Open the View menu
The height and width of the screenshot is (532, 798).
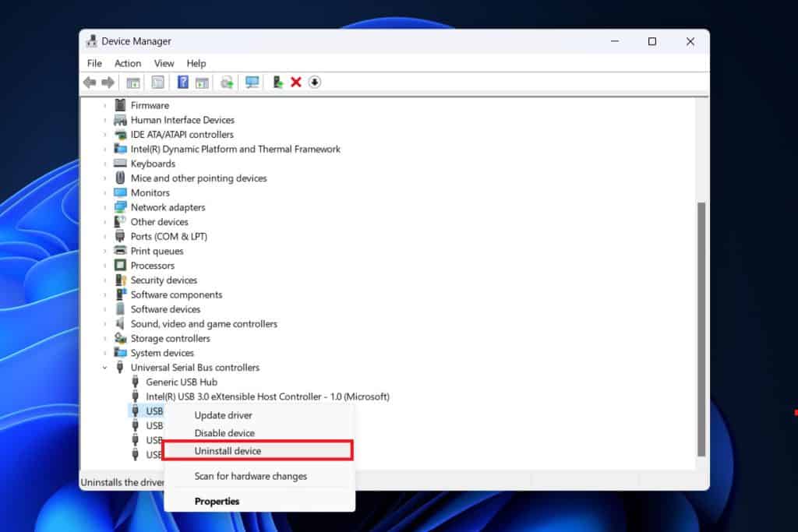click(x=164, y=63)
